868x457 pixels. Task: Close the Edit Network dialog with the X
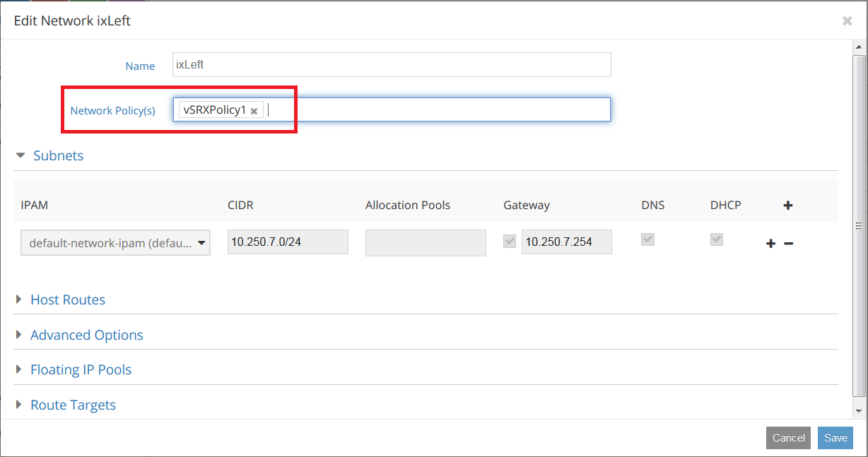point(847,21)
